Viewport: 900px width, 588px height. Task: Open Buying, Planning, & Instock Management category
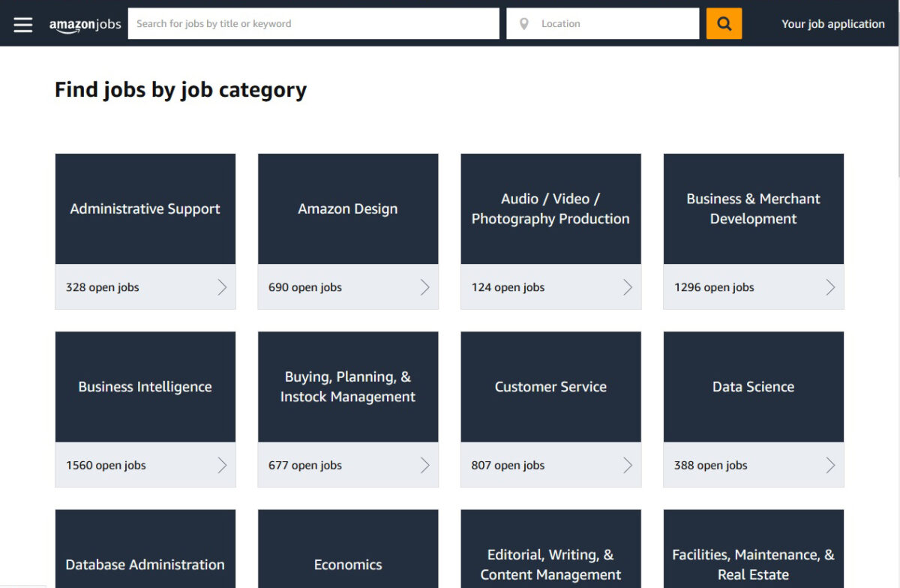(x=348, y=409)
